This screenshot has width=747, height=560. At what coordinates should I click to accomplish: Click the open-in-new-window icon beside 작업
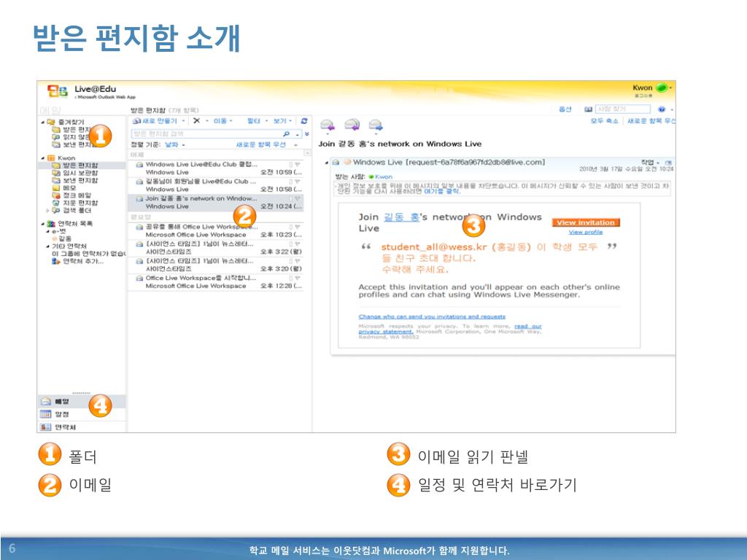click(668, 163)
